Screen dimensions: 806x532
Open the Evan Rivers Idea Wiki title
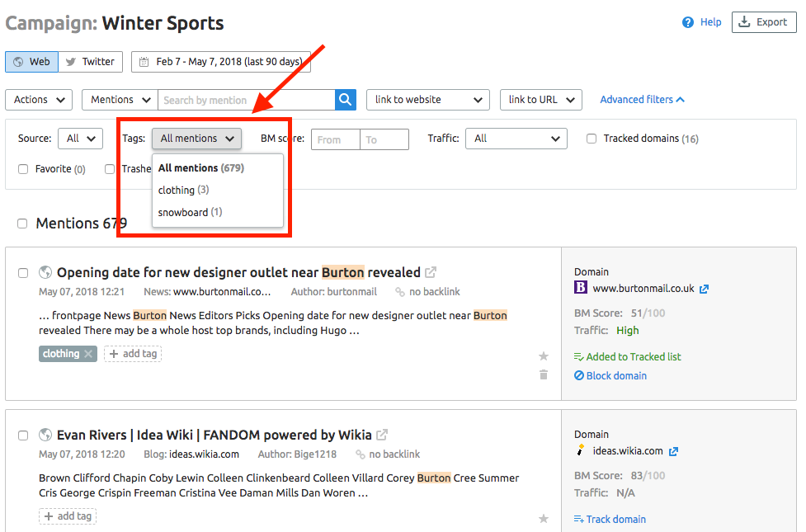[214, 435]
